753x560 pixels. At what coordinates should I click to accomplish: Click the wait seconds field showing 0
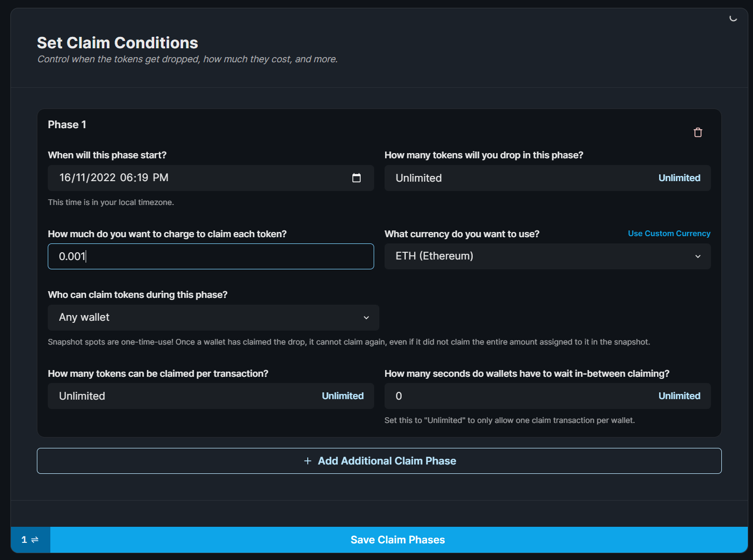(493, 396)
